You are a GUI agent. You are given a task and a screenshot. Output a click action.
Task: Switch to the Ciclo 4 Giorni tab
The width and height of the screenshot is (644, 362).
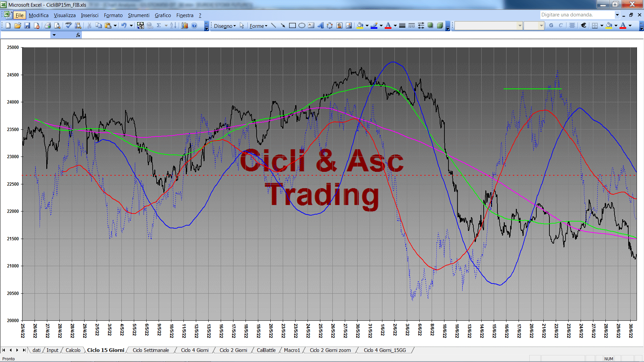195,350
